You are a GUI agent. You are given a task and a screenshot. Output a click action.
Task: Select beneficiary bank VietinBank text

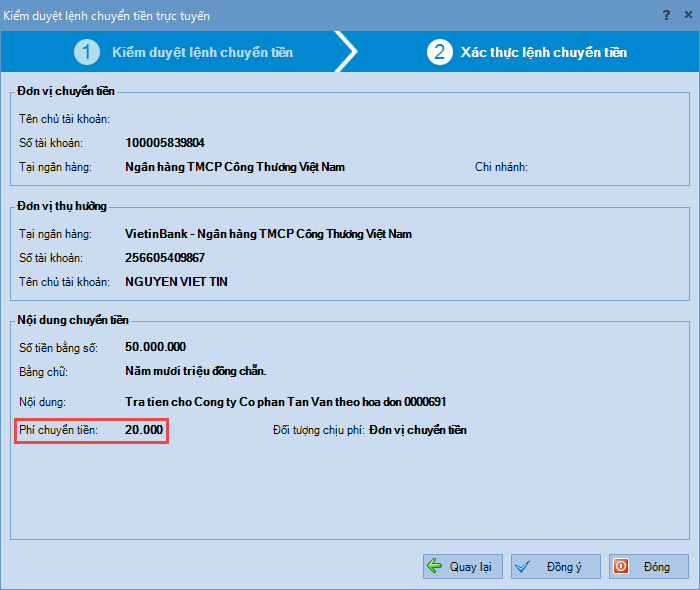[268, 234]
